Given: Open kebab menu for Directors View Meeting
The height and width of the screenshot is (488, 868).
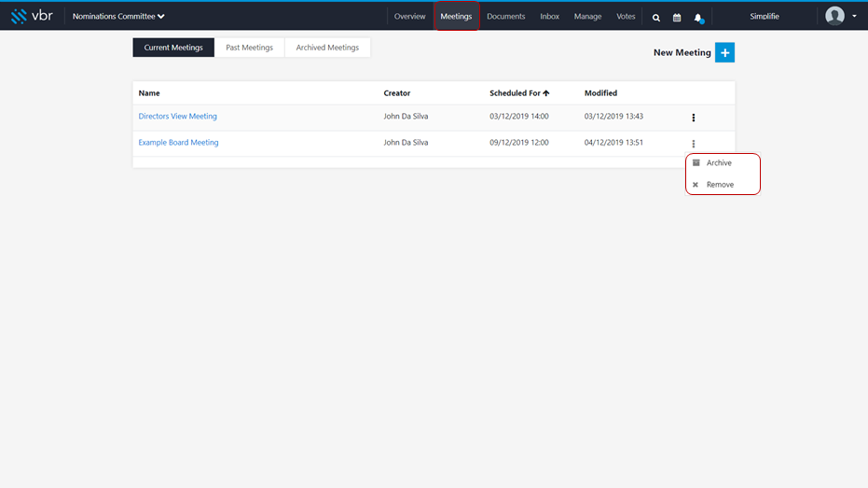Looking at the screenshot, I should (693, 118).
